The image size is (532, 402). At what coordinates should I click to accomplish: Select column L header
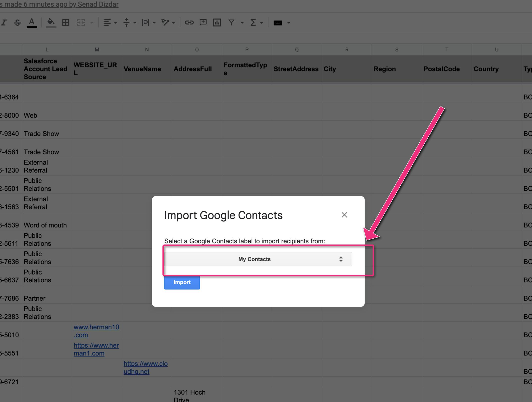coord(47,50)
